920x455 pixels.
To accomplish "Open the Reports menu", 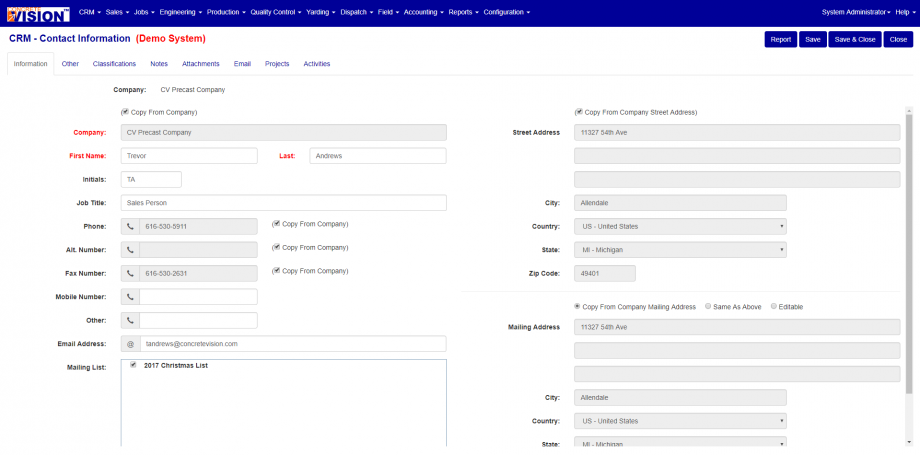I will click(x=464, y=12).
